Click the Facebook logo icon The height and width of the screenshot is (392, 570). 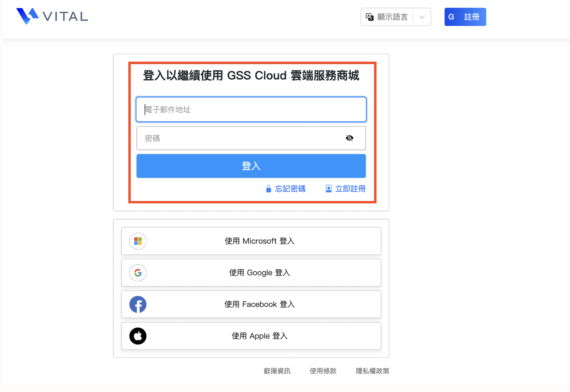138,304
